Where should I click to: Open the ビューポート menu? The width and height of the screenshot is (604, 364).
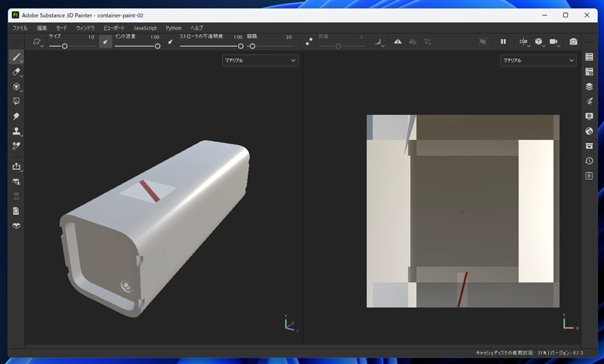click(x=114, y=28)
